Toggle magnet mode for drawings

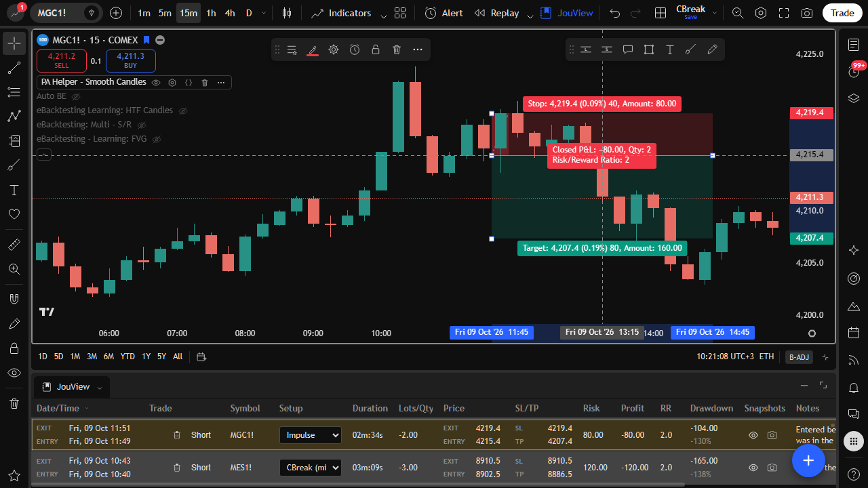(14, 299)
